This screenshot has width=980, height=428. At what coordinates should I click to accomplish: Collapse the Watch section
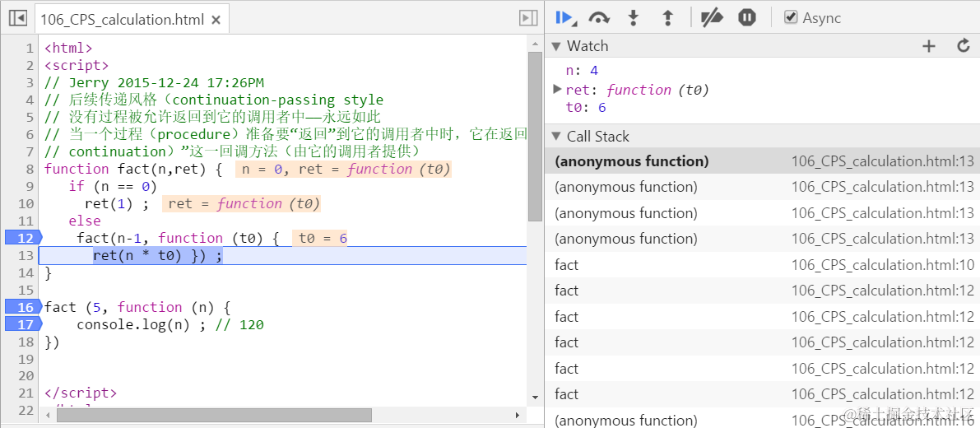point(555,46)
